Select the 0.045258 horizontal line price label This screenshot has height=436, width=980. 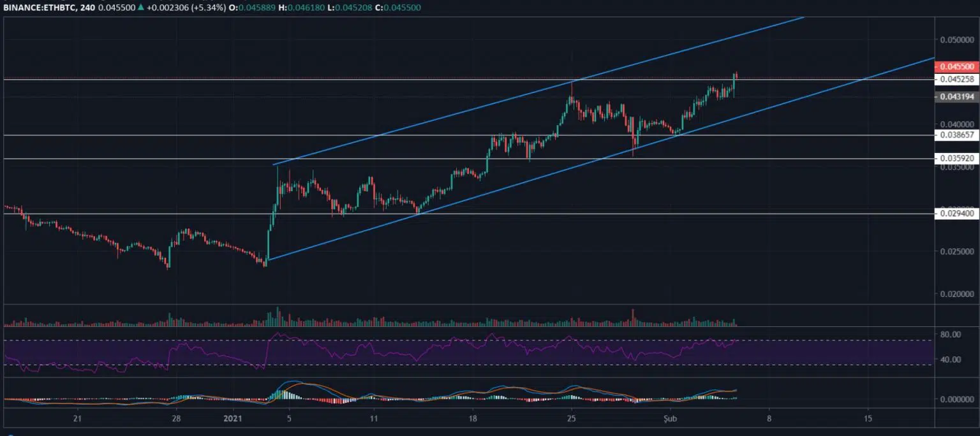[x=956, y=80]
